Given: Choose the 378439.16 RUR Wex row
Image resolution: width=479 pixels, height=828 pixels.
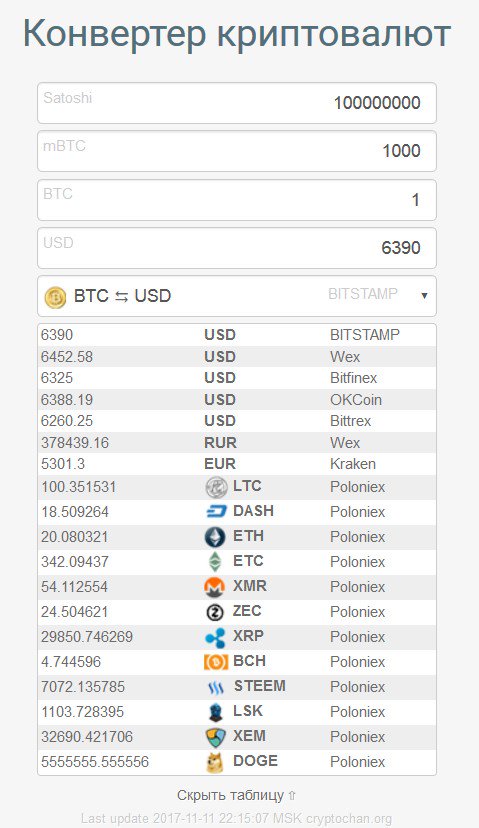Looking at the screenshot, I should point(237,443).
